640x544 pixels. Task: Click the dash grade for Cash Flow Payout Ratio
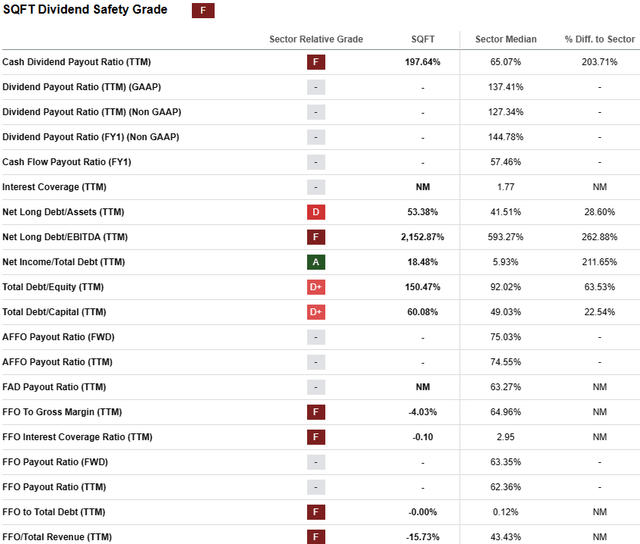316,162
